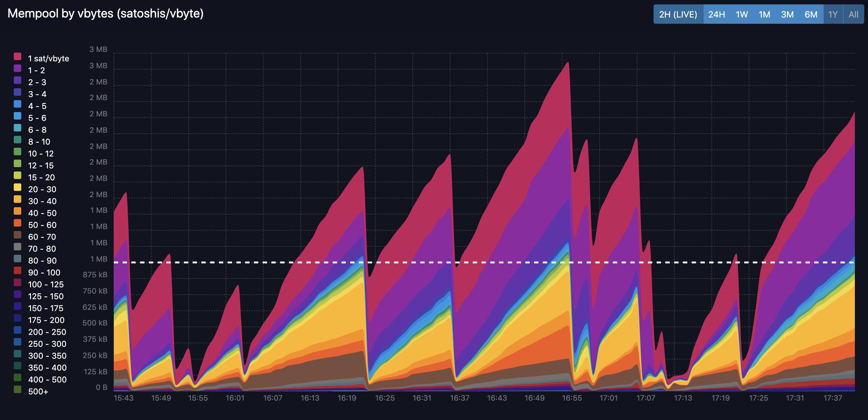
Task: Click the All range option
Action: click(x=853, y=14)
